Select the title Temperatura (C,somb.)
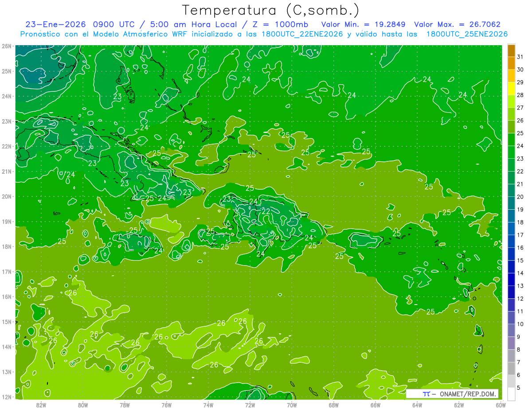The height and width of the screenshot is (411, 532). [x=271, y=10]
